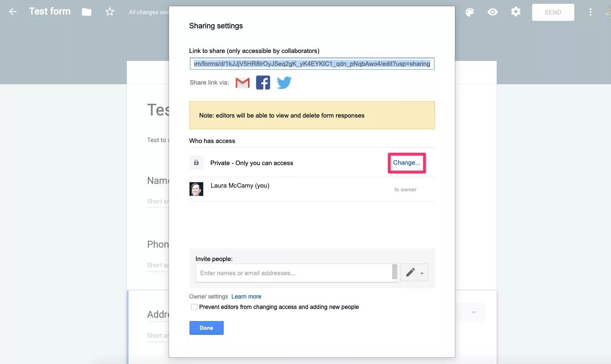Preview the form with the eye icon
This screenshot has height=364, width=611.
pyautogui.click(x=492, y=12)
